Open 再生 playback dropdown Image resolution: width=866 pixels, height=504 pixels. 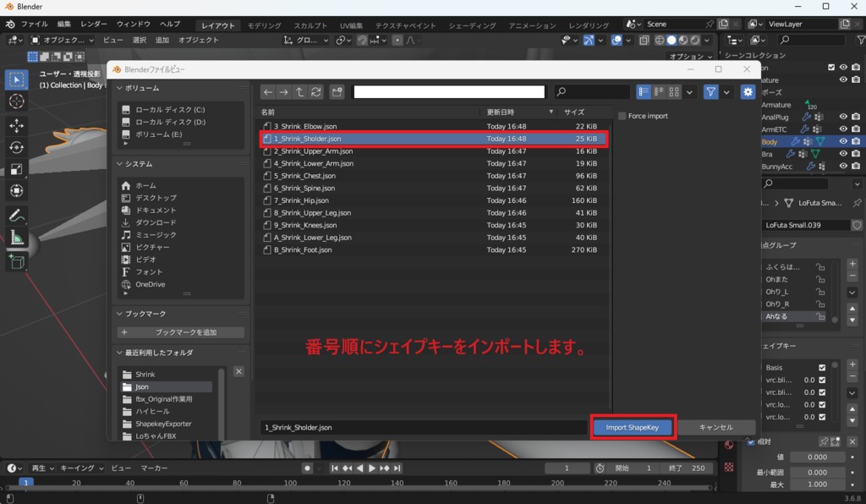click(x=42, y=468)
